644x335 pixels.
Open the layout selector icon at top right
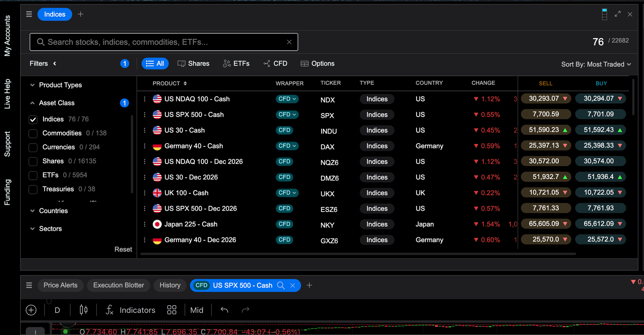604,14
